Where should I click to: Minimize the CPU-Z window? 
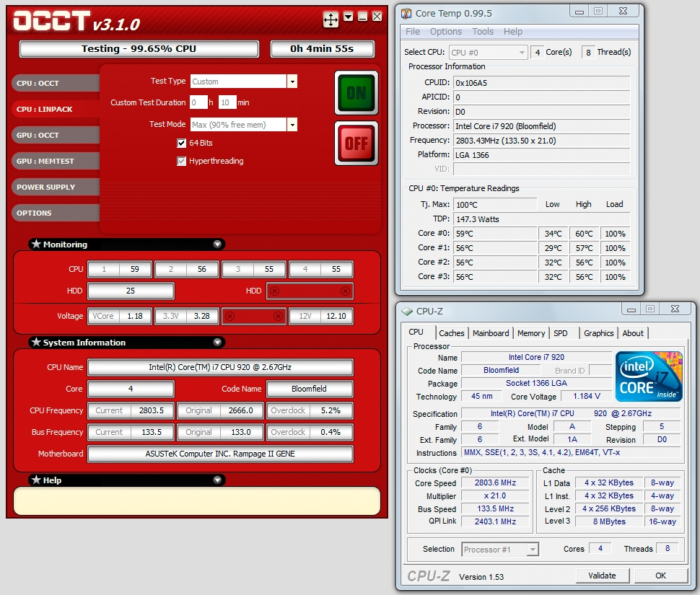tap(631, 309)
